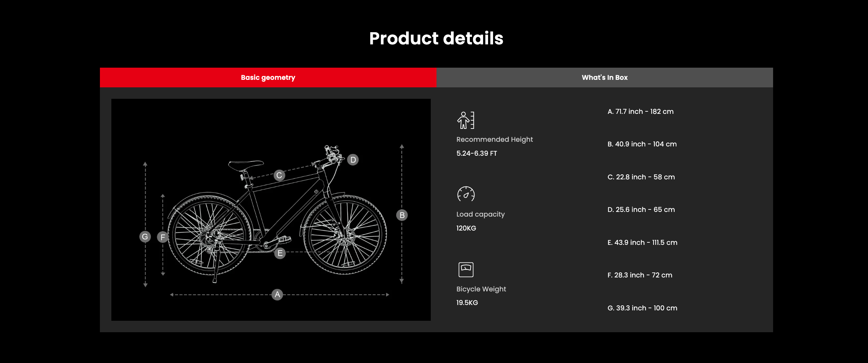Viewport: 868px width, 363px height.
Task: Click the bicycle saddle in the diagram
Action: tap(246, 165)
